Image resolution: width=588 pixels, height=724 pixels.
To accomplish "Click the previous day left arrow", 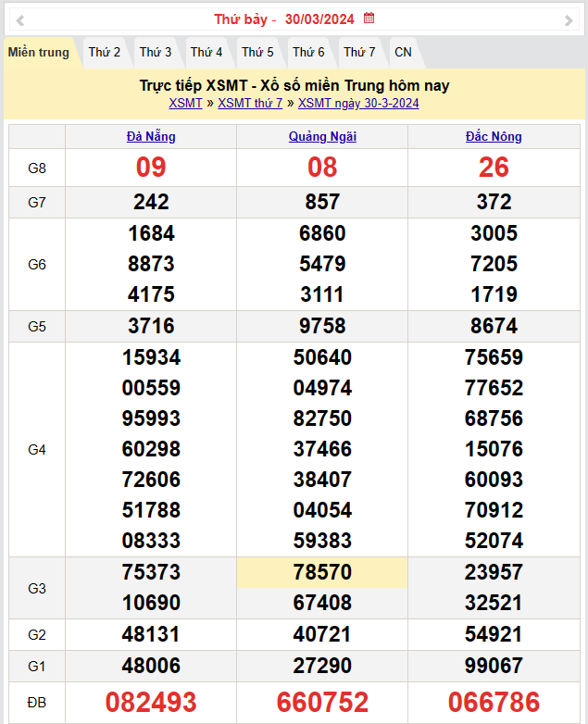I will pos(20,19).
